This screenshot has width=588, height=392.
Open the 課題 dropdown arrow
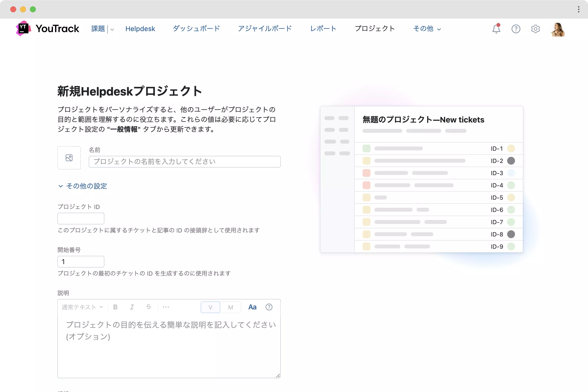[112, 29]
